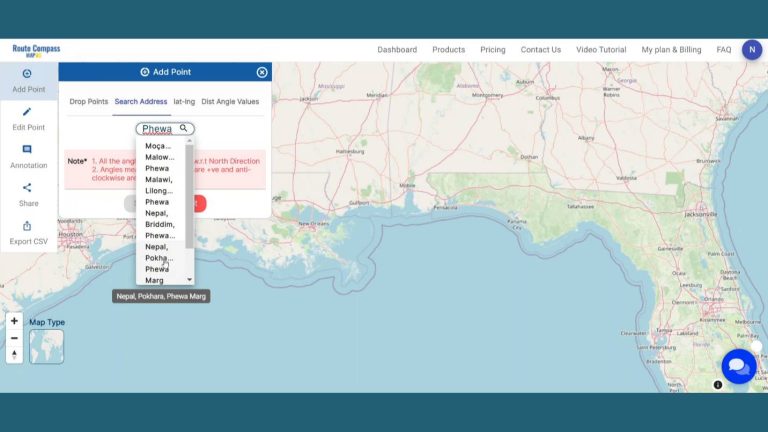768x432 pixels.
Task: Open the user profile avatar N
Action: (x=752, y=49)
